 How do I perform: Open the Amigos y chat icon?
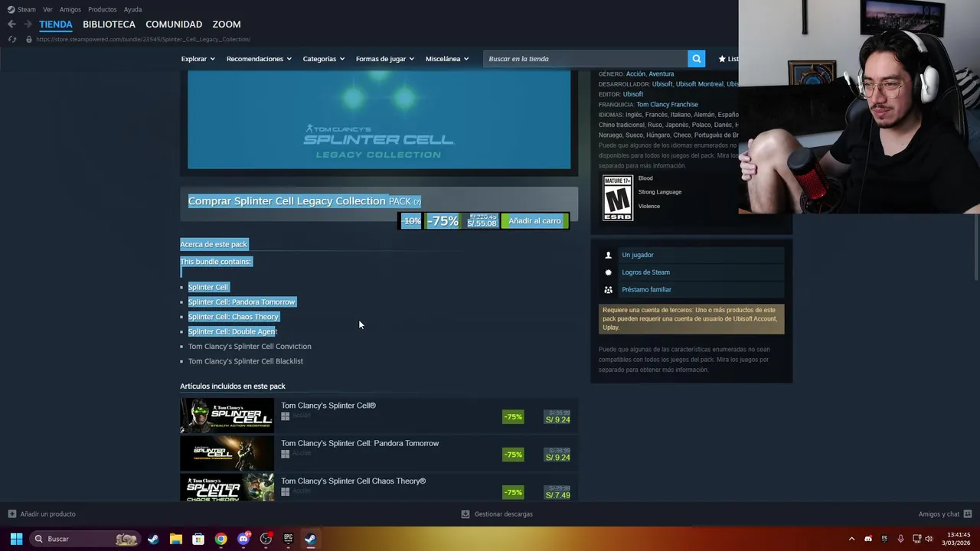tap(968, 514)
